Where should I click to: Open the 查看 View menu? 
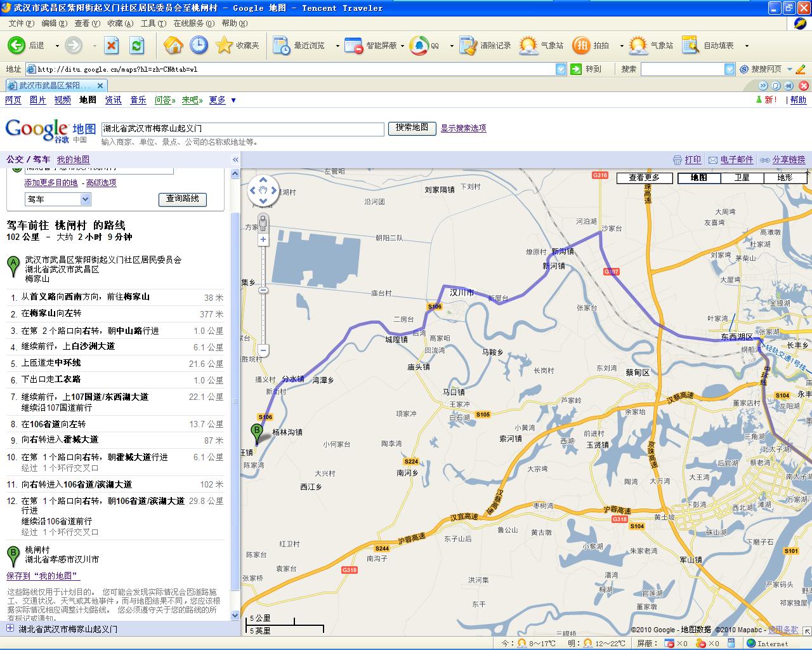pos(87,23)
